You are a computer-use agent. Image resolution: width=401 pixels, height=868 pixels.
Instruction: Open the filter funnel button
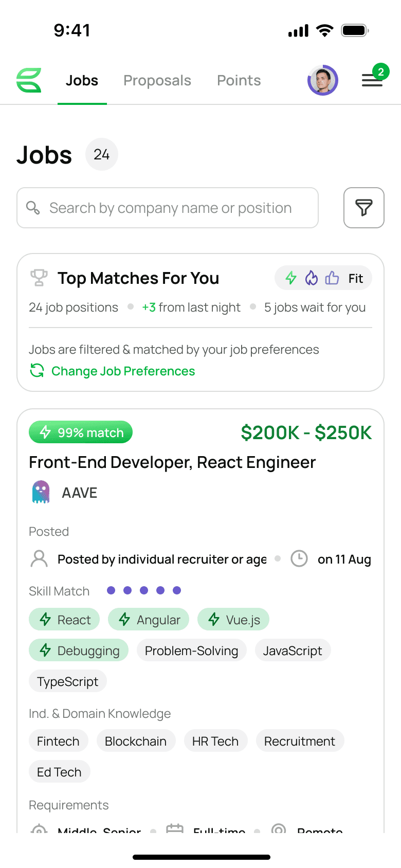(363, 208)
